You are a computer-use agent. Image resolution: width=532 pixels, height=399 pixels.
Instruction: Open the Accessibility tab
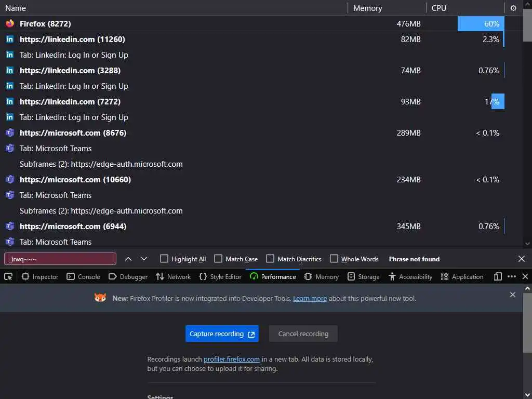(x=410, y=277)
